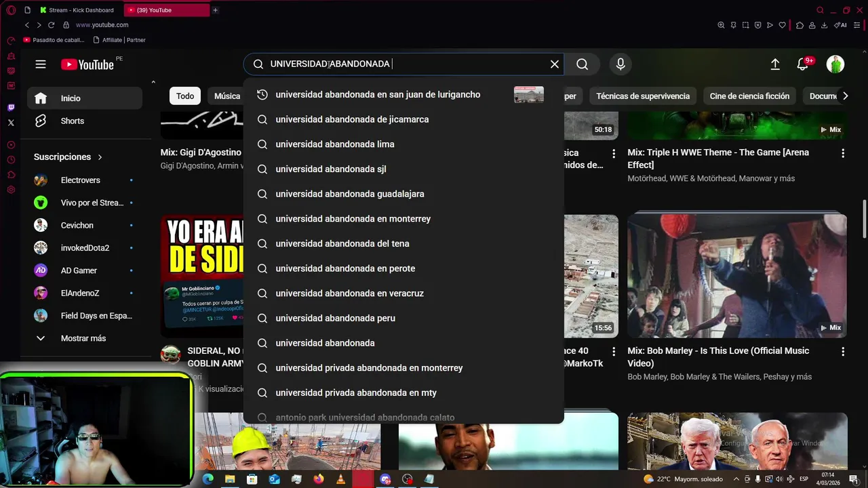The width and height of the screenshot is (868, 488).
Task: Select Cine de ciencia ficción chip
Action: (749, 96)
